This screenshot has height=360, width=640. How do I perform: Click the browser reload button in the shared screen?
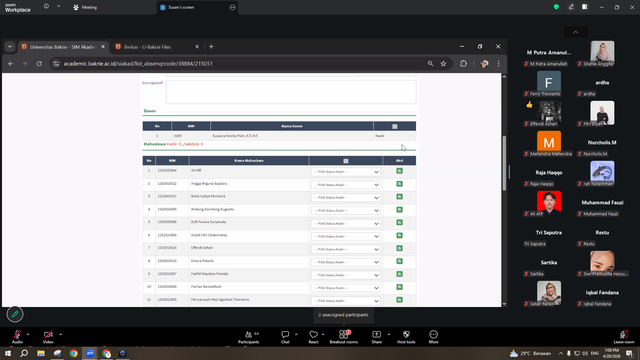pyautogui.click(x=39, y=64)
